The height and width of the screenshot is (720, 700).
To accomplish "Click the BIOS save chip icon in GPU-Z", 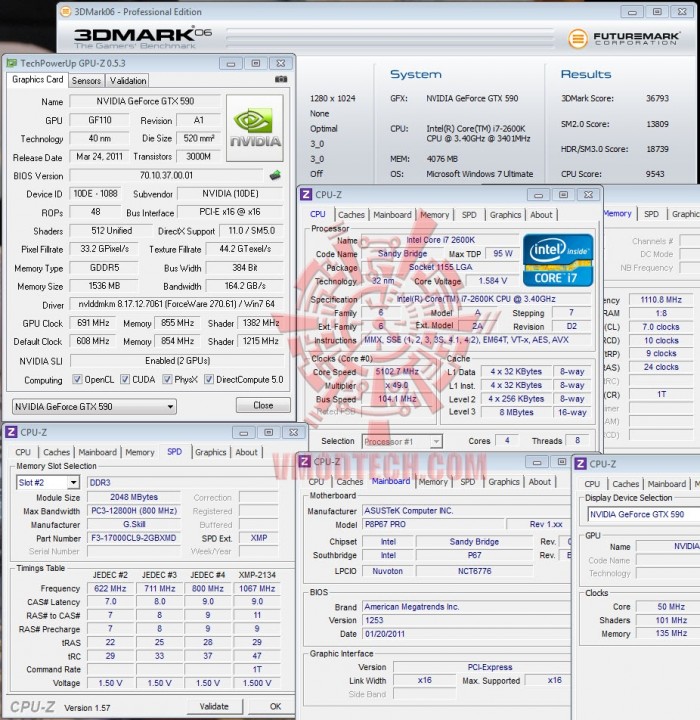I will (x=275, y=175).
